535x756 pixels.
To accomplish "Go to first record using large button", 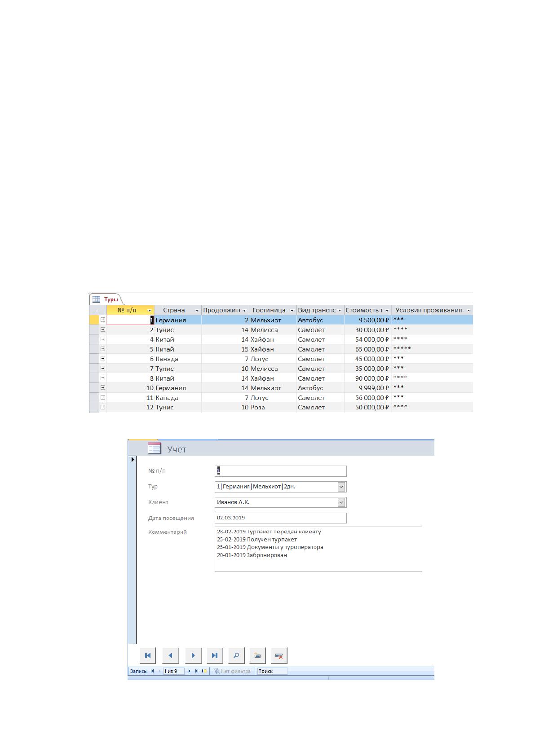I will [148, 655].
